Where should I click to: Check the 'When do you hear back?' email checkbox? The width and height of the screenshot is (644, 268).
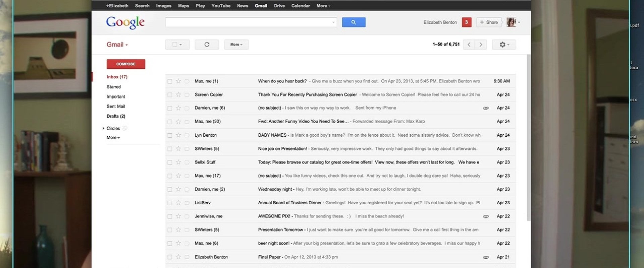(x=170, y=81)
